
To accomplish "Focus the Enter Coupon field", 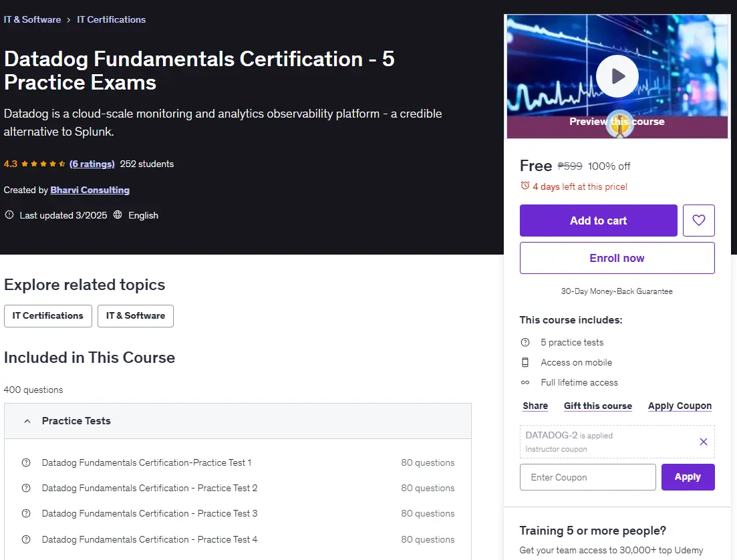I will (587, 476).
